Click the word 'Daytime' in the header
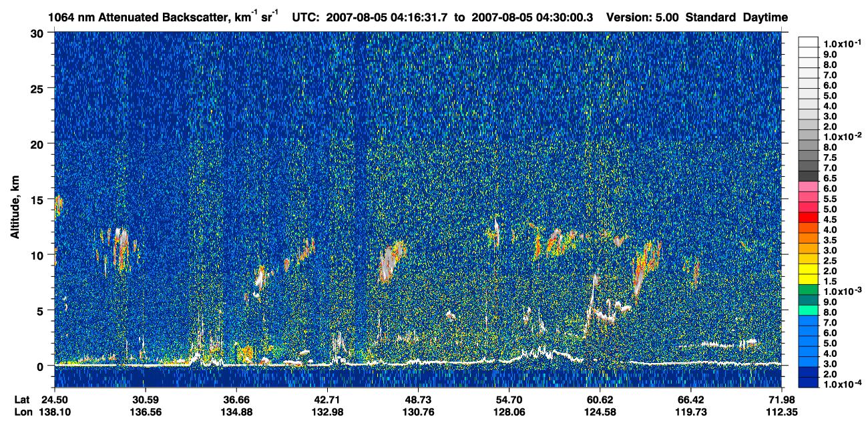The width and height of the screenshot is (868, 445). pyautogui.click(x=766, y=18)
